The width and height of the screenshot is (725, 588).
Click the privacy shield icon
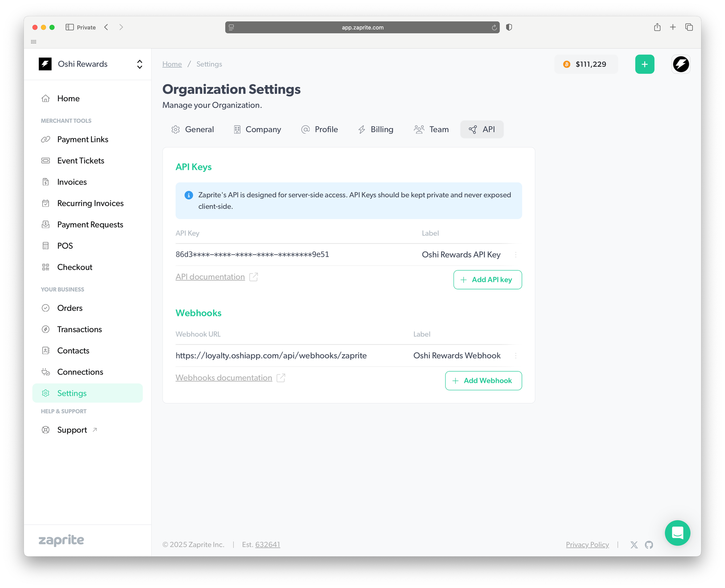pos(509,27)
